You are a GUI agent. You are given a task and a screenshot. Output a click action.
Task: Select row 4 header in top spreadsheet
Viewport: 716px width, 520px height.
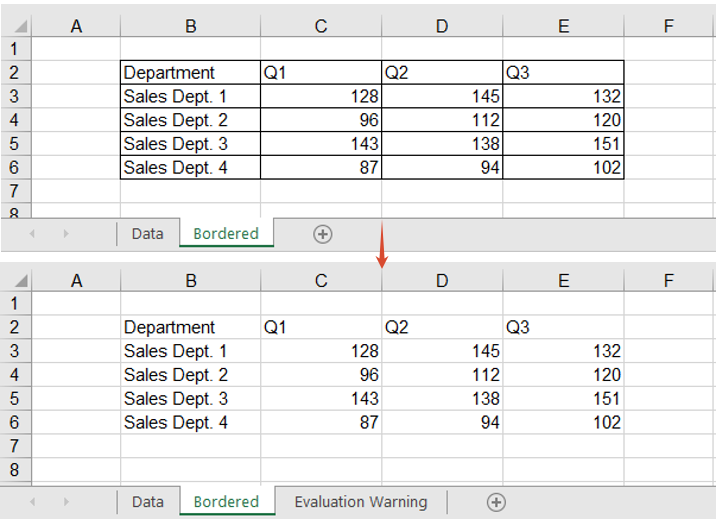coord(15,120)
